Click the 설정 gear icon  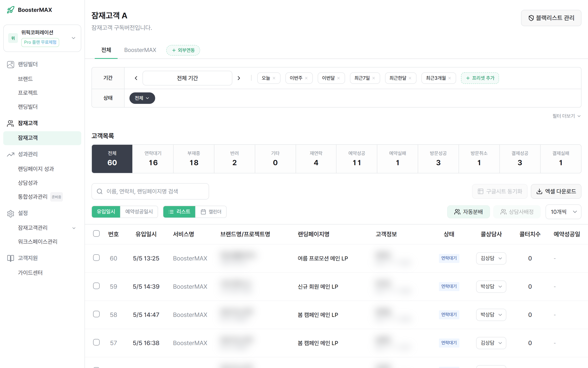coord(10,213)
